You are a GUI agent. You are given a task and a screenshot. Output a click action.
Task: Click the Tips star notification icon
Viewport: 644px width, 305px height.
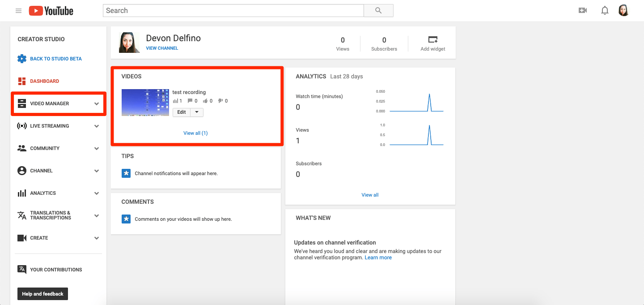click(x=126, y=173)
